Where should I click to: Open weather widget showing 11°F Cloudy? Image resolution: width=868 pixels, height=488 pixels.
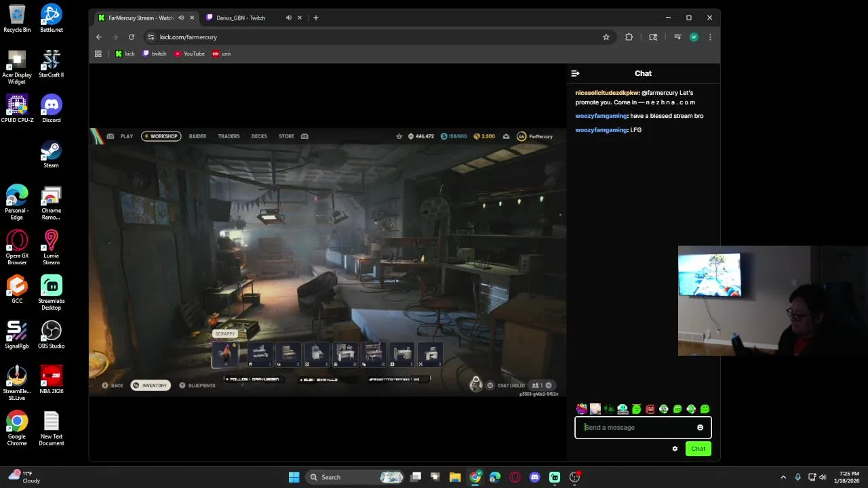click(24, 477)
